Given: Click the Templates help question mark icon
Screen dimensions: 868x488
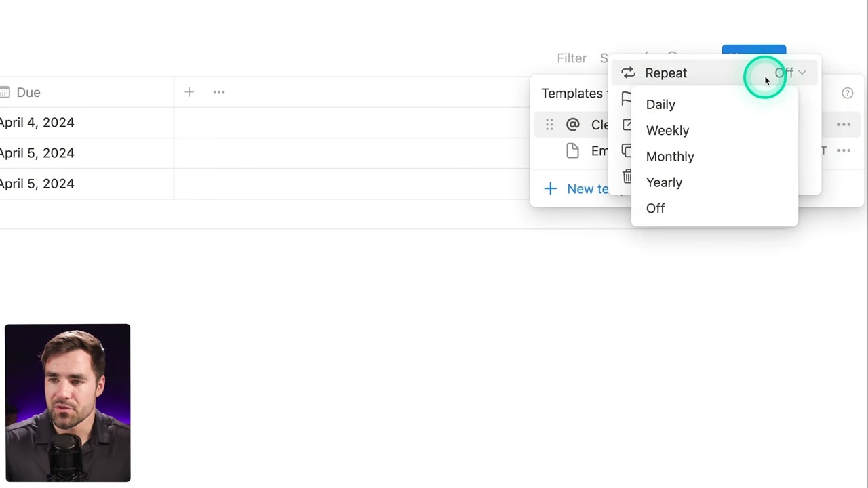Looking at the screenshot, I should (x=847, y=94).
